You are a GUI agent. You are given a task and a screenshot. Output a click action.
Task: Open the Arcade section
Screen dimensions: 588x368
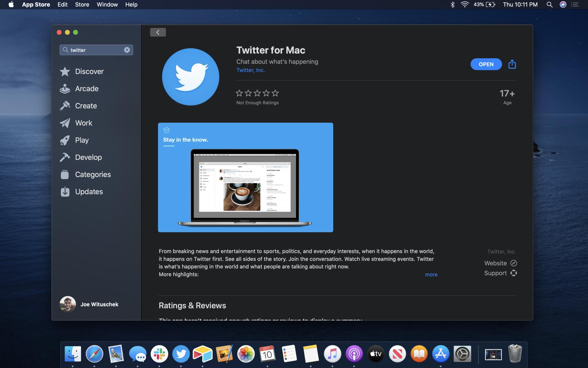point(87,89)
